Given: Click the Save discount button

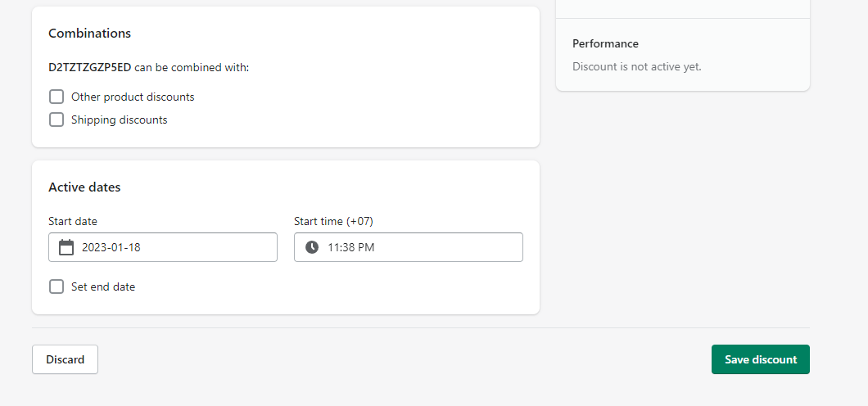Looking at the screenshot, I should click(761, 359).
